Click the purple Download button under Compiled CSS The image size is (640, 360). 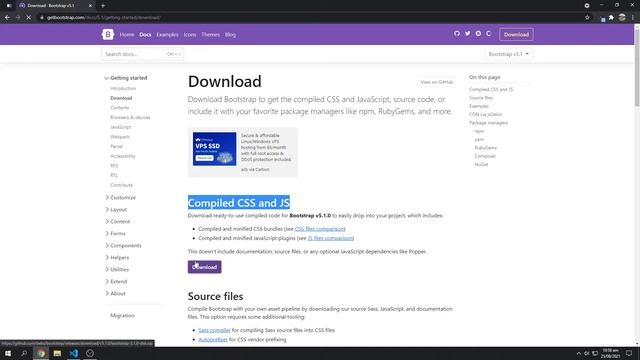[x=204, y=267]
